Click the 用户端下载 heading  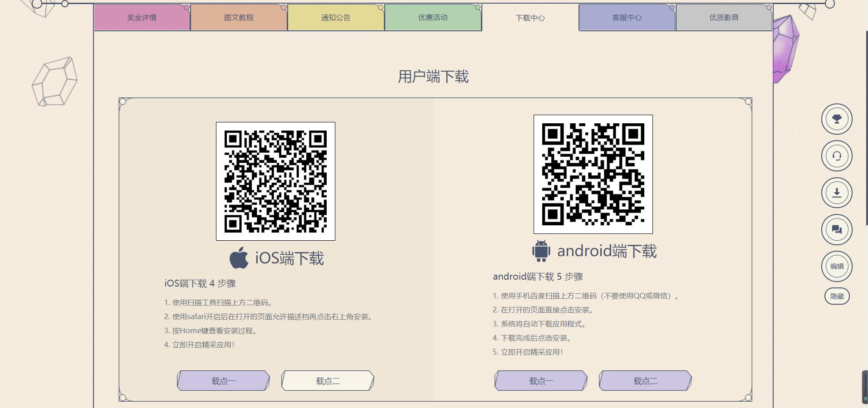433,77
